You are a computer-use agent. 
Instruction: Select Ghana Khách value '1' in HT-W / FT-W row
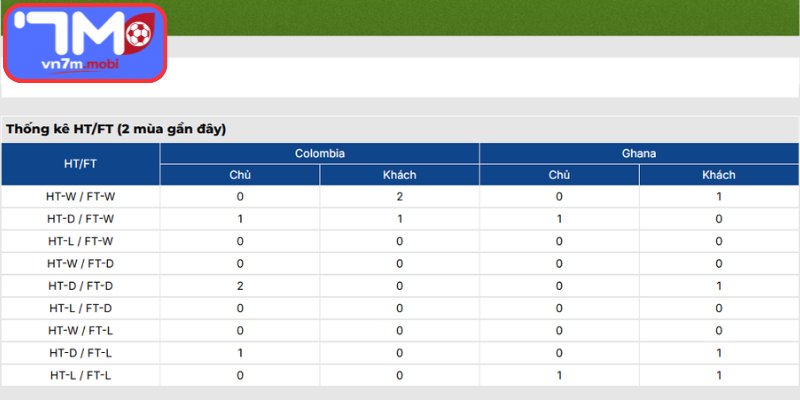(719, 196)
